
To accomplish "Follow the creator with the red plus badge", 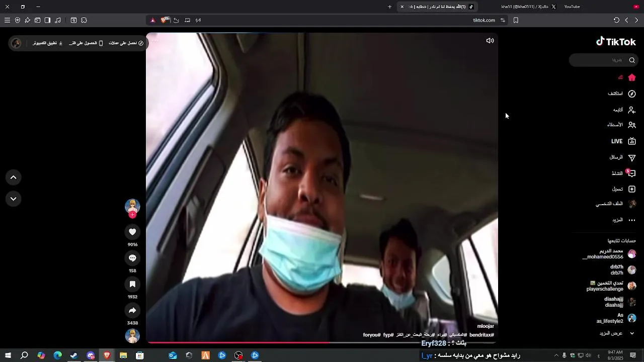I will click(x=132, y=215).
